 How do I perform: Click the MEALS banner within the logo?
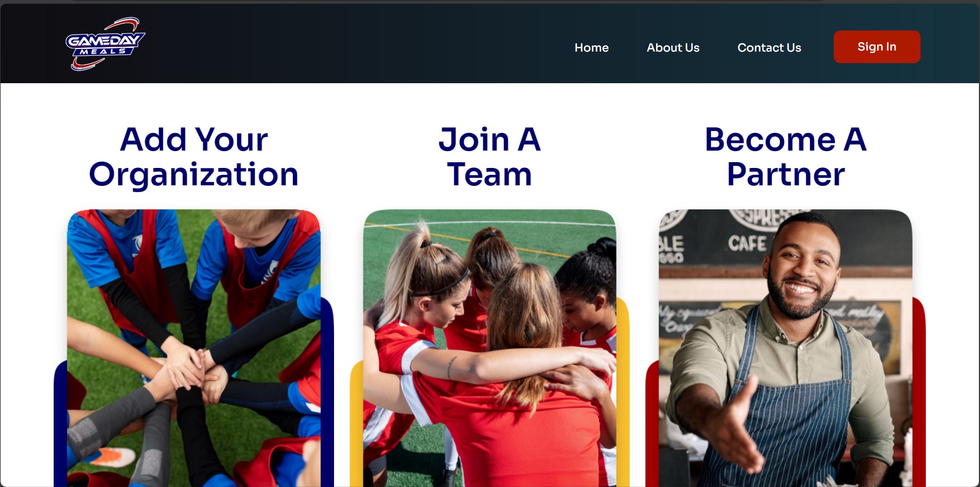[x=103, y=52]
